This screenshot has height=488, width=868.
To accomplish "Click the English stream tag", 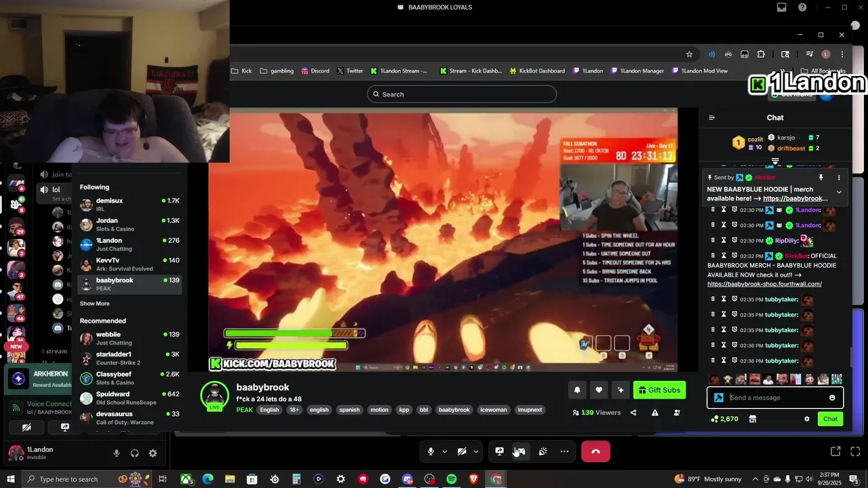I will tap(269, 410).
